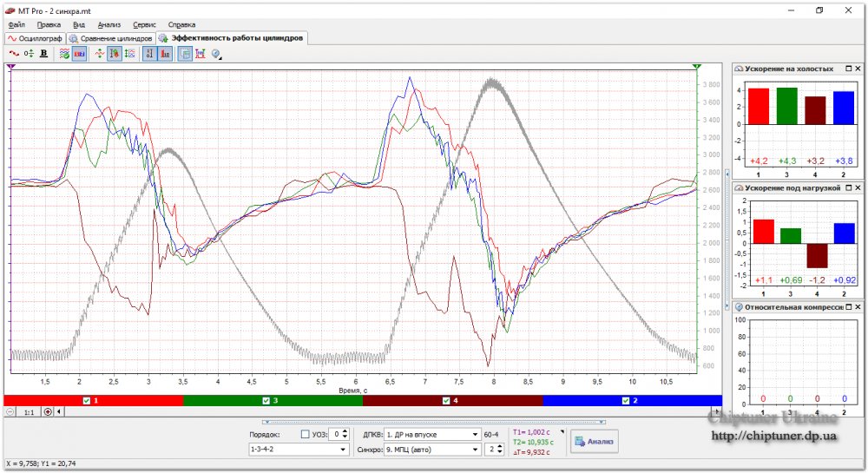Image resolution: width=868 pixels, height=473 pixels.
Task: Click the 1:1 zoom reset button
Action: point(29,411)
